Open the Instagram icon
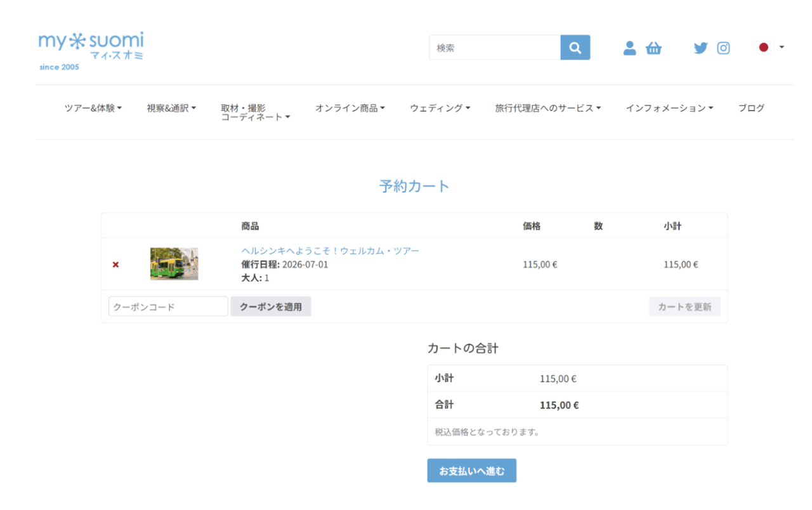This screenshot has width=812, height=510. click(x=723, y=47)
